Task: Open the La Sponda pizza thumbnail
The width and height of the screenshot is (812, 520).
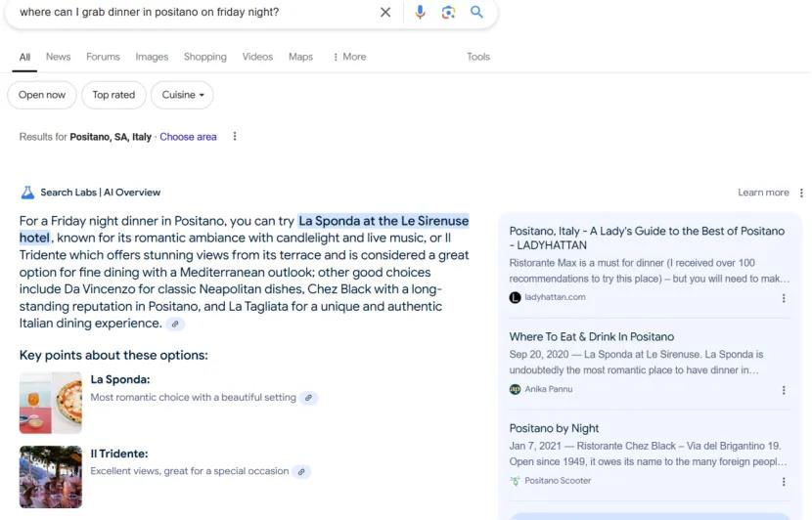Action: point(51,403)
